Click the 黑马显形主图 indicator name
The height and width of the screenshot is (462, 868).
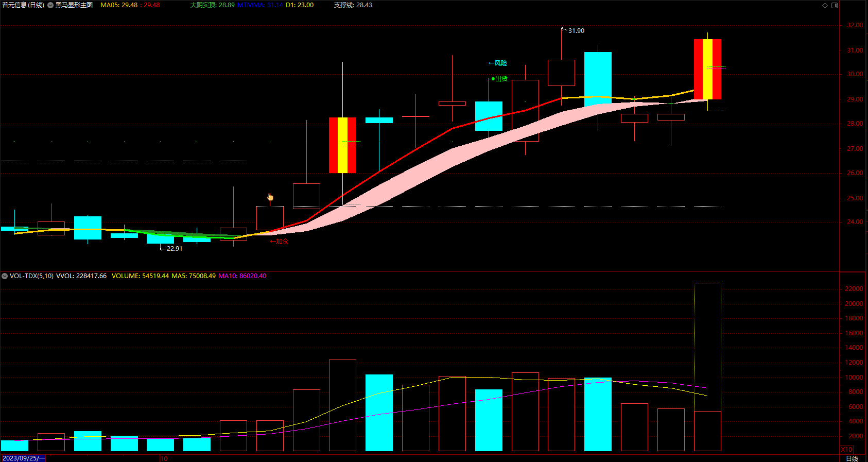click(74, 5)
